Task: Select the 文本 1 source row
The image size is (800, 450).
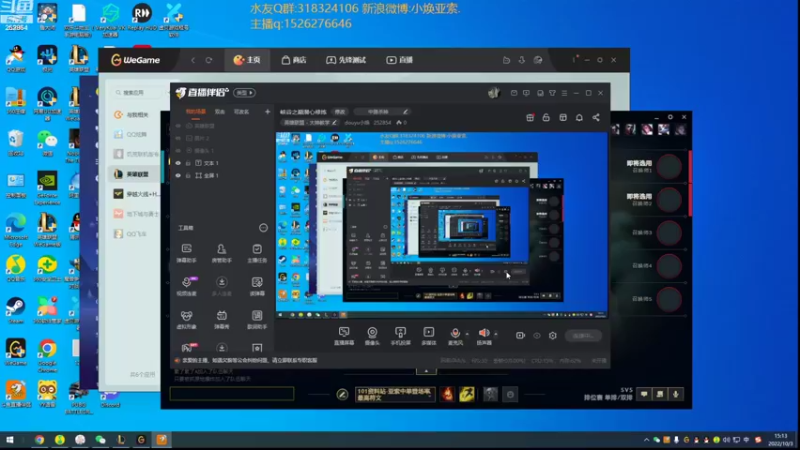Action: [222, 163]
